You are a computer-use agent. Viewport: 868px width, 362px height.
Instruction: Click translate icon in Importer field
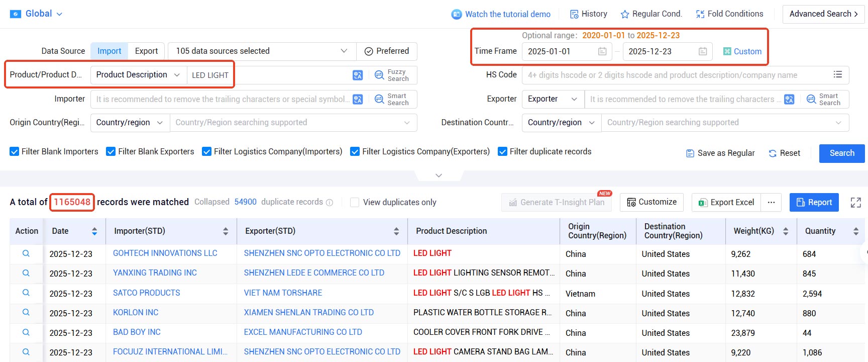[358, 100]
